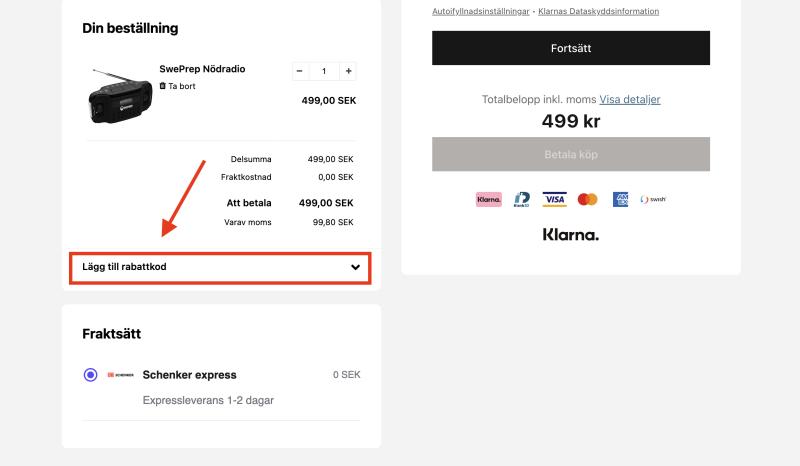
Task: Select the Schenker express radio button
Action: pos(90,375)
